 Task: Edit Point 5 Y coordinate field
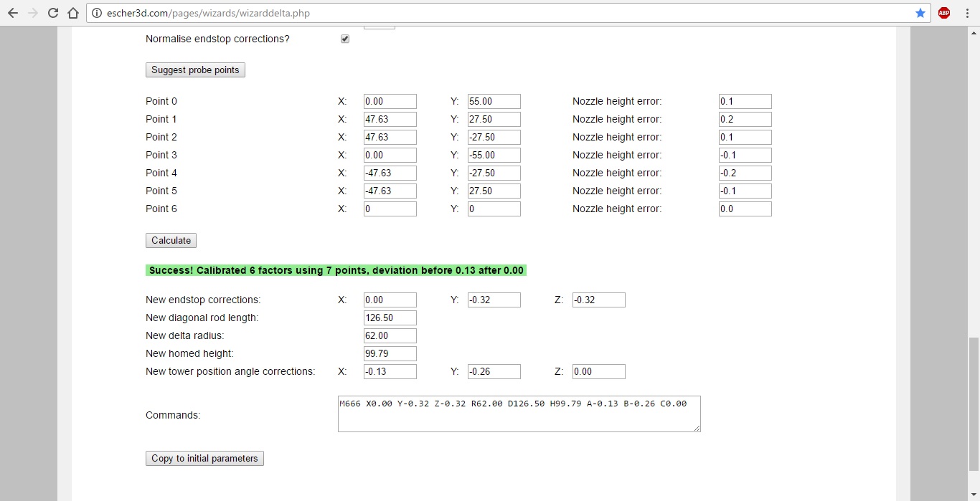tap(494, 191)
